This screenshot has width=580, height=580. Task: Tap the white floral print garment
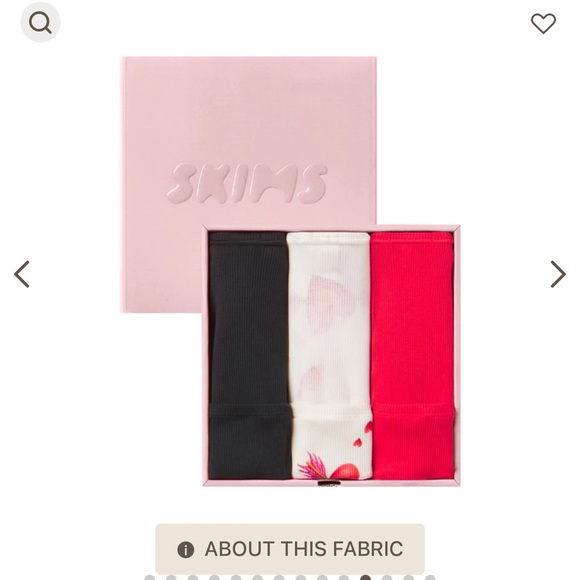pyautogui.click(x=329, y=355)
